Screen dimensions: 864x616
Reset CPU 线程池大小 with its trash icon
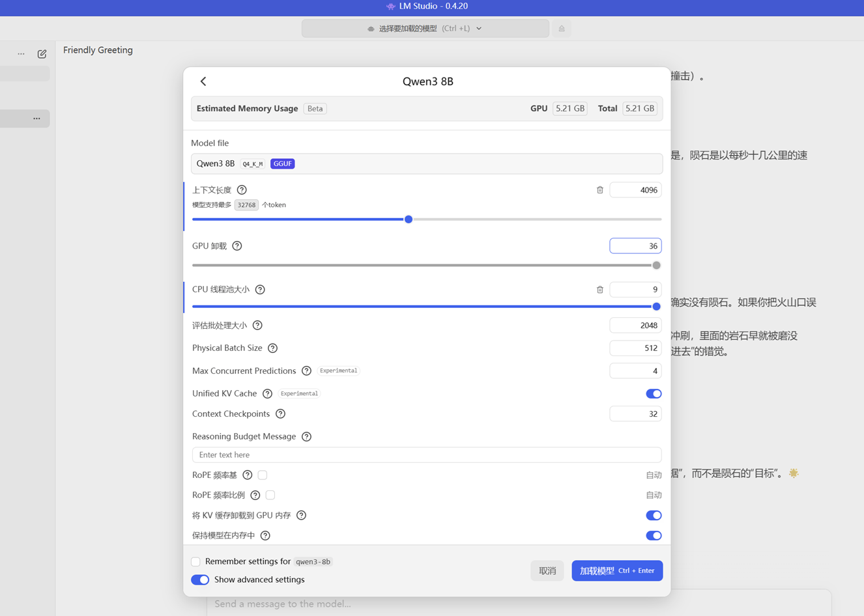600,290
